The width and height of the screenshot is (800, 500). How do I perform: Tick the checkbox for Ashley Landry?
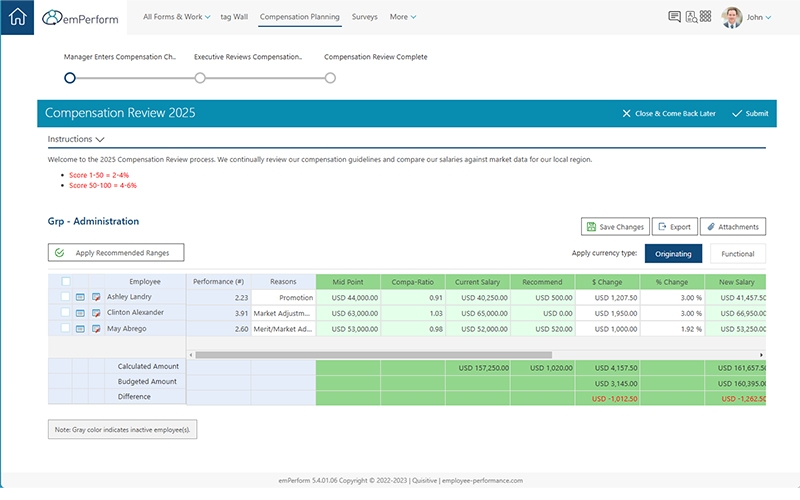pos(66,297)
